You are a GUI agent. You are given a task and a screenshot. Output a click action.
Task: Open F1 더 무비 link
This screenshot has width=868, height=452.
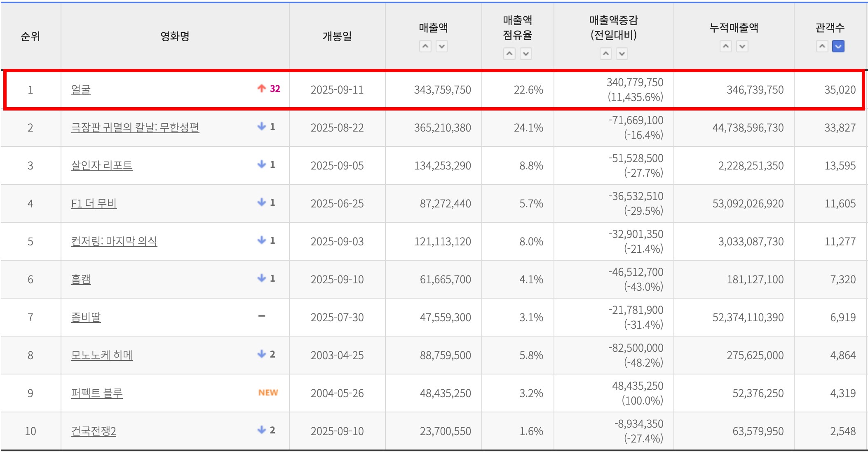(x=94, y=203)
